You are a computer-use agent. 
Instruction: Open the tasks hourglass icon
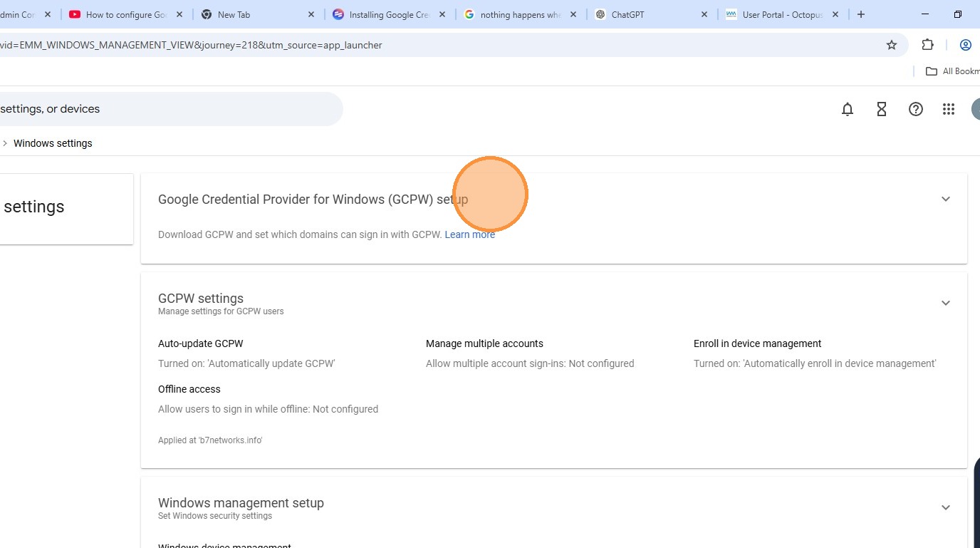pos(882,109)
